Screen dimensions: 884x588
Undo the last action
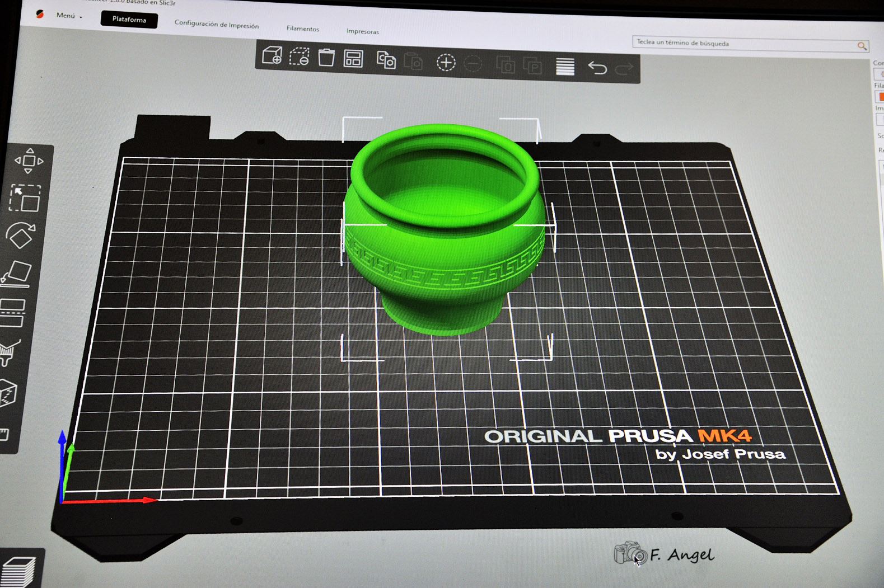597,68
